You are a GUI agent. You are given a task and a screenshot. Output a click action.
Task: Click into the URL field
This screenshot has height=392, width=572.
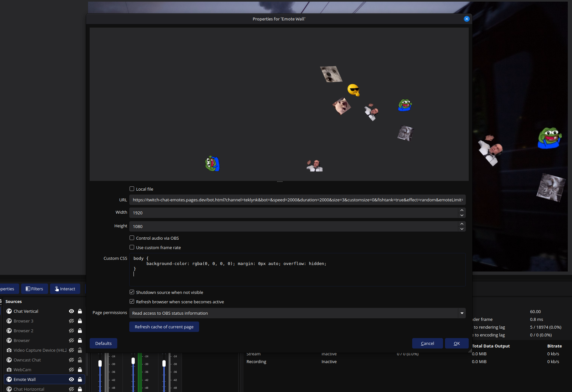(x=298, y=200)
